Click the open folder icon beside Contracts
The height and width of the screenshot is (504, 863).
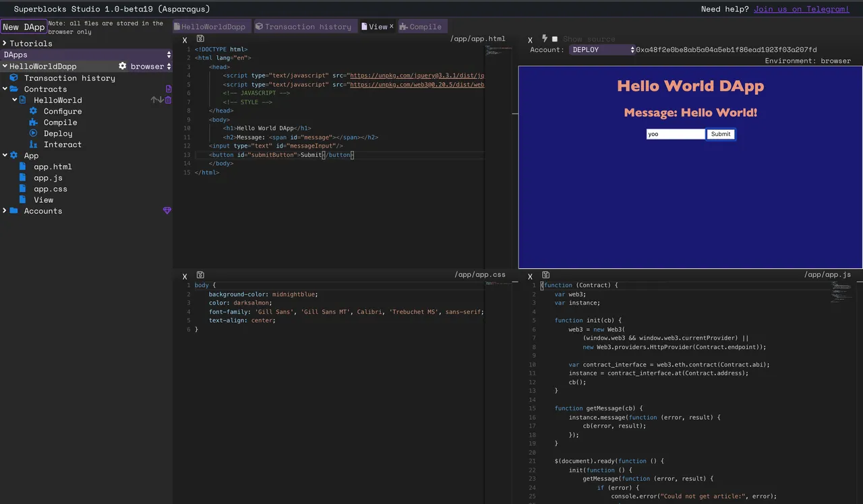13,89
